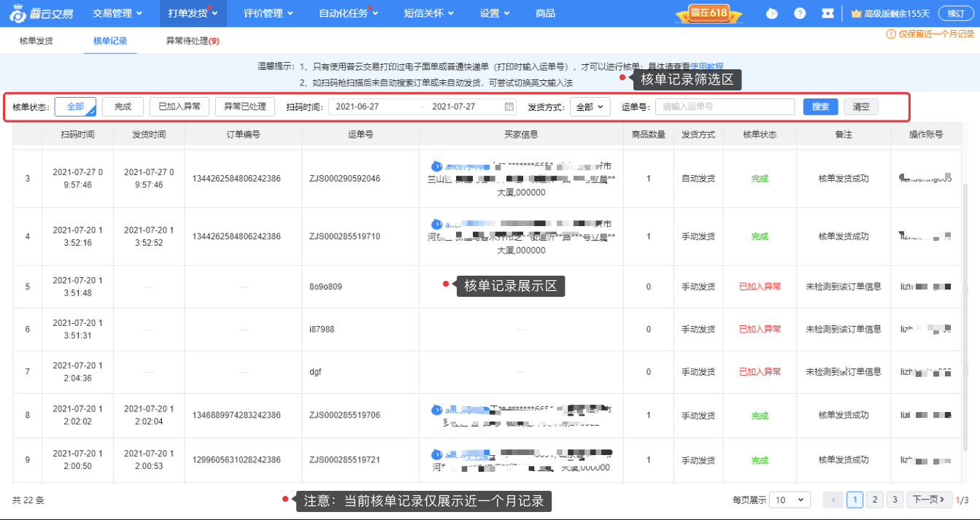The height and width of the screenshot is (520, 980).
Task: Go to page 2
Action: (875, 500)
